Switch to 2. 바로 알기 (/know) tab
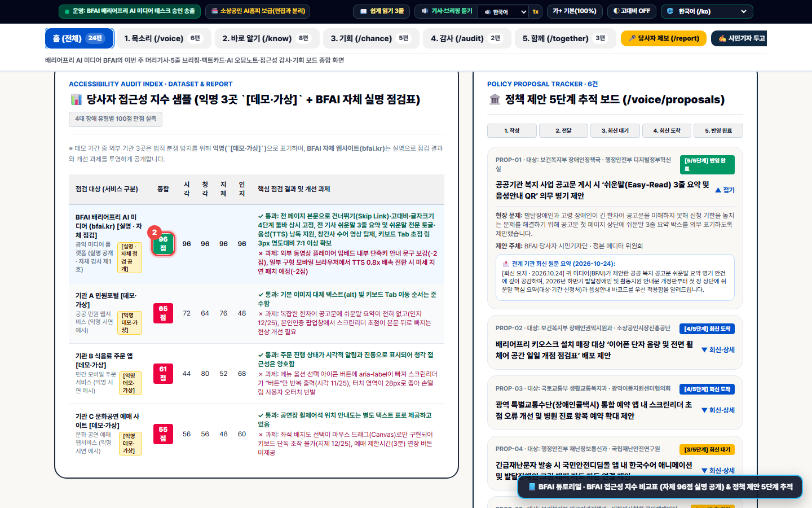 click(266, 38)
